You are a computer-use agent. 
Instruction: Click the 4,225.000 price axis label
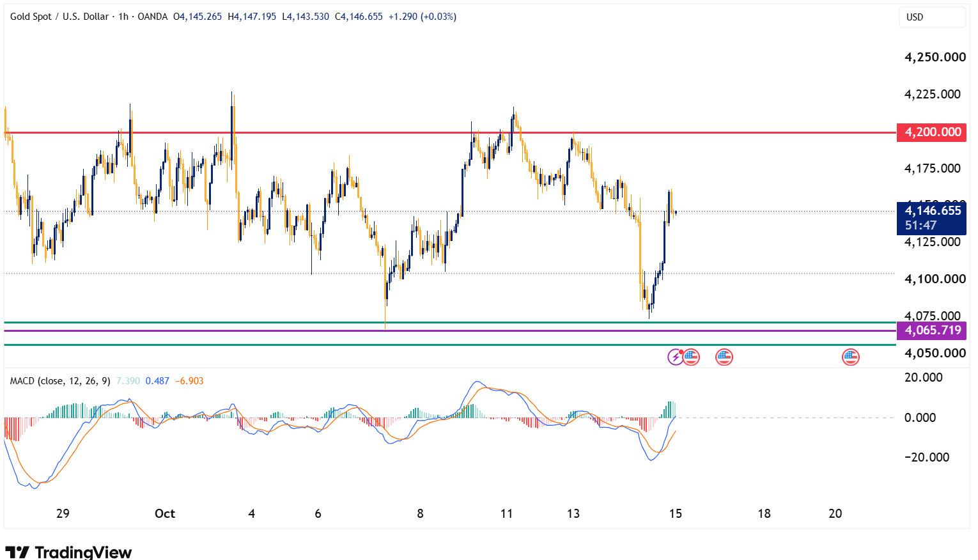[x=932, y=95]
